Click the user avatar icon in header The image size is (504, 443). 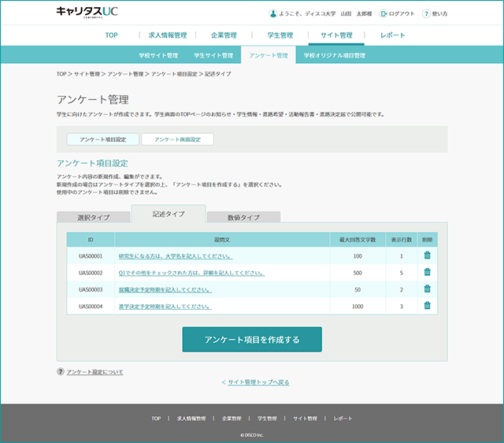pyautogui.click(x=273, y=13)
